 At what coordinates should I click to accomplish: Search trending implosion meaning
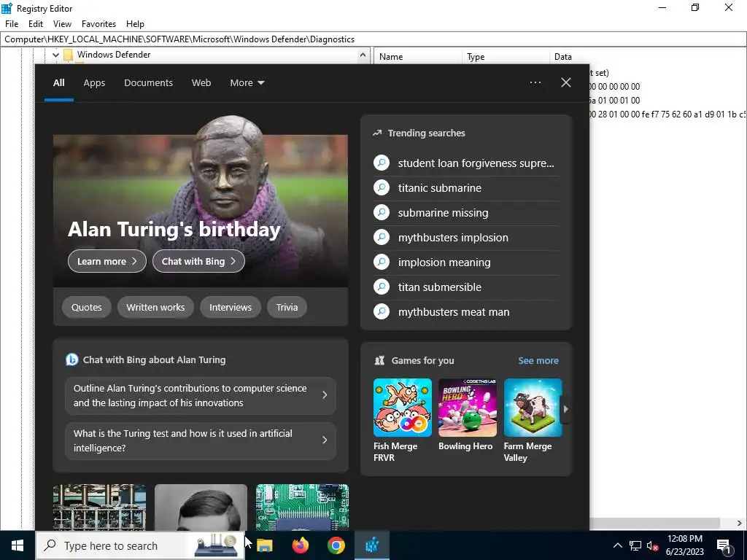click(466, 262)
